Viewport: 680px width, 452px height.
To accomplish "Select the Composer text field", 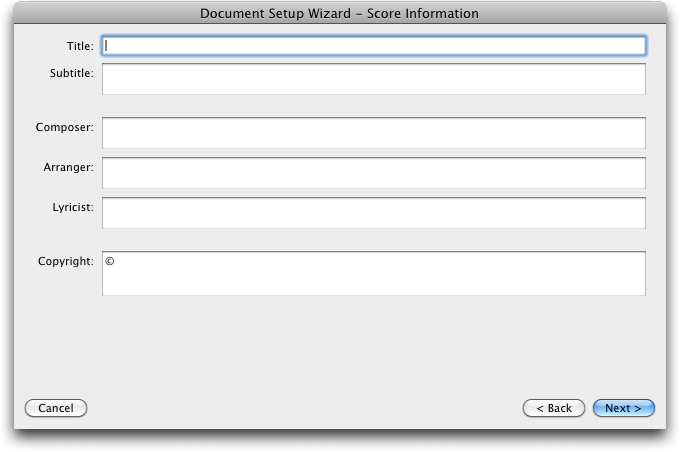I will pyautogui.click(x=374, y=133).
